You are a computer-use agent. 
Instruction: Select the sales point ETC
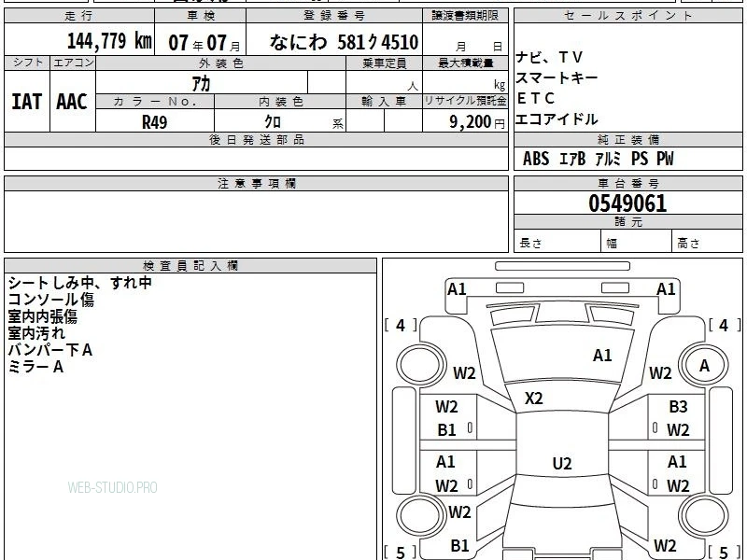click(535, 98)
